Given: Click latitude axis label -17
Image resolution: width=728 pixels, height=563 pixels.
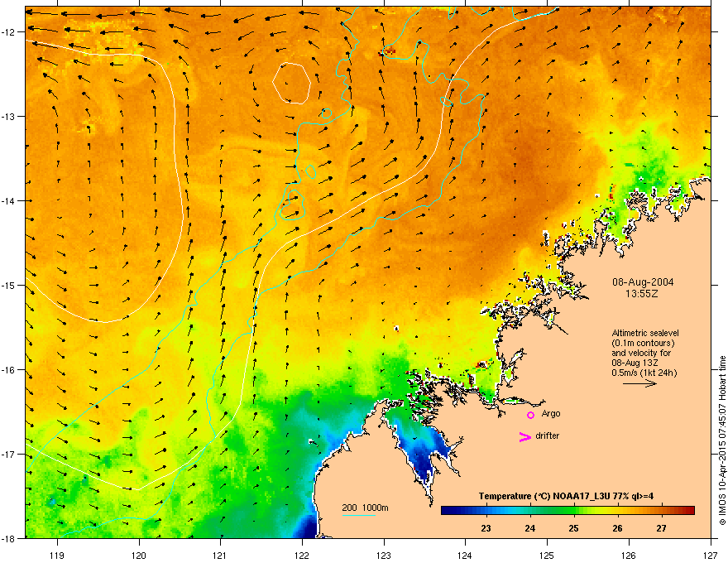Looking at the screenshot, I should (x=9, y=454).
